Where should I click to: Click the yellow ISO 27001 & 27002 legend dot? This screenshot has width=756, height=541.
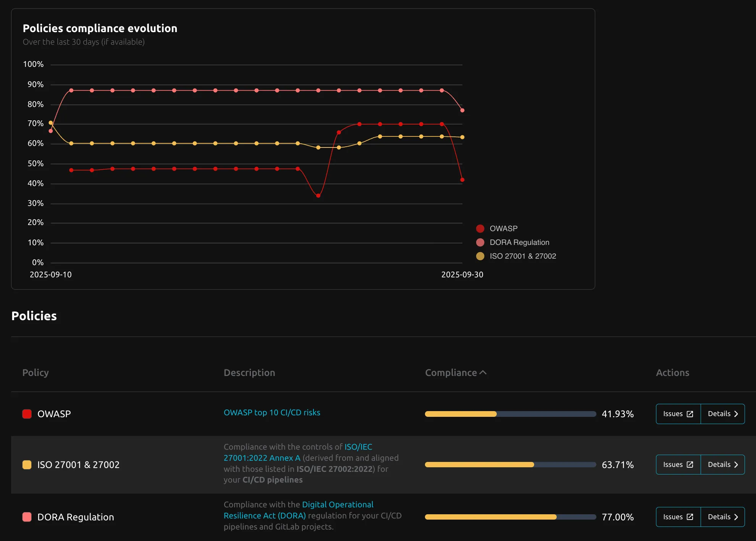[480, 256]
